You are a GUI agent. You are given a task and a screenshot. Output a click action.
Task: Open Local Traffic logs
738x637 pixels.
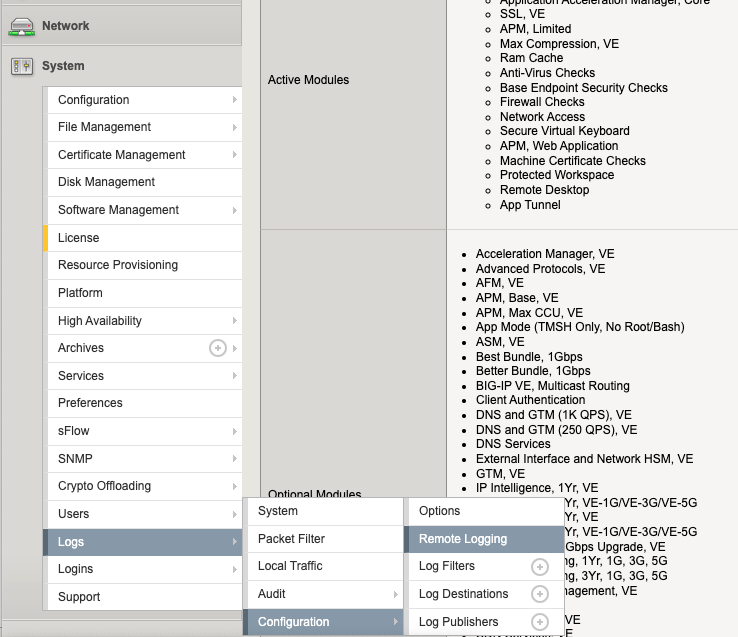point(323,566)
